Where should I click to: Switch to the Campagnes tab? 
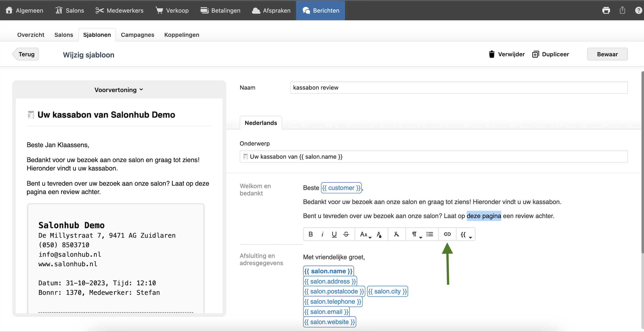click(x=137, y=35)
